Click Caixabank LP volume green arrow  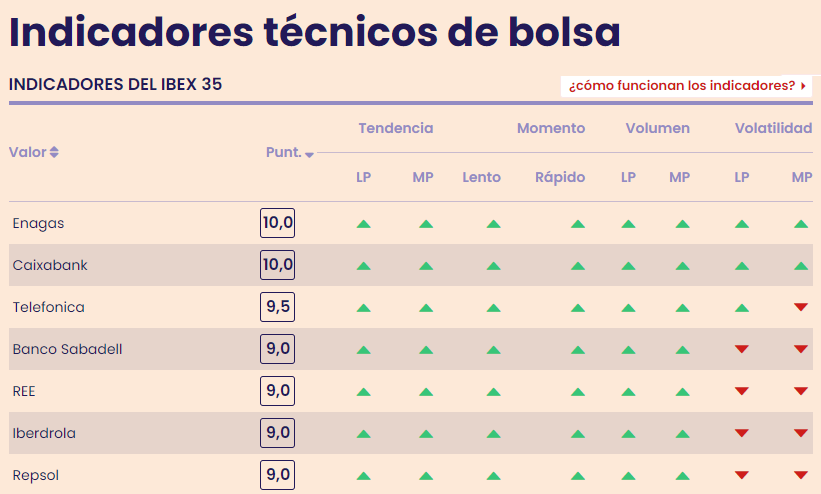click(628, 266)
